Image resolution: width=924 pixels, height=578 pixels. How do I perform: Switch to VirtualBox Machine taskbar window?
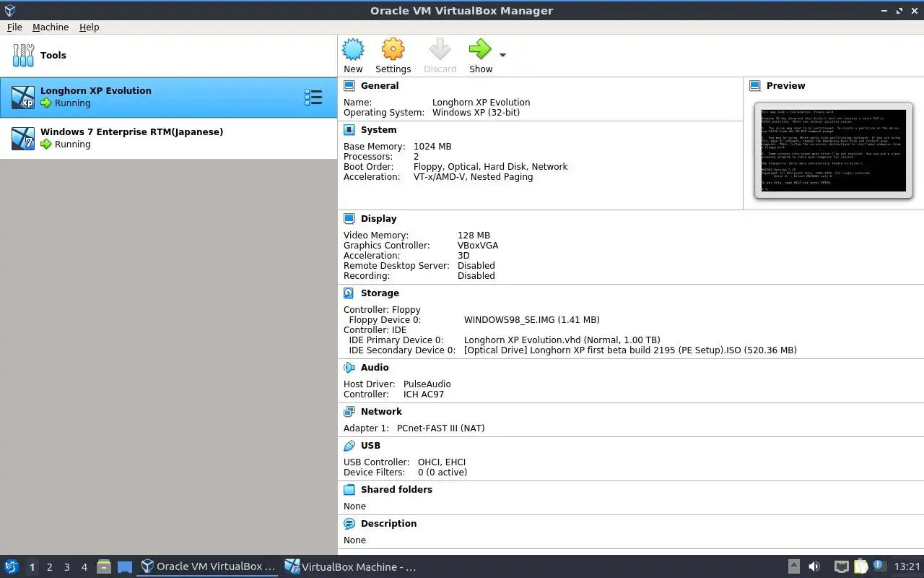click(350, 566)
